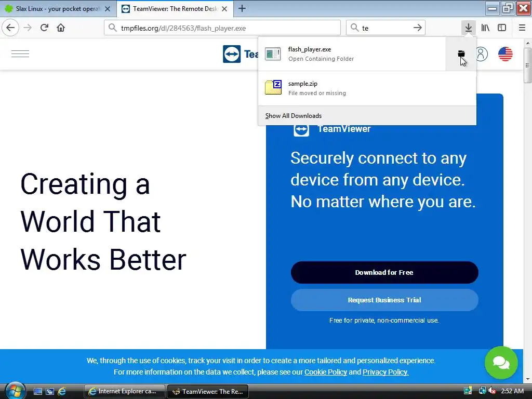Go back using browser back arrow
Screen dimensions: 532x399
click(x=10, y=28)
